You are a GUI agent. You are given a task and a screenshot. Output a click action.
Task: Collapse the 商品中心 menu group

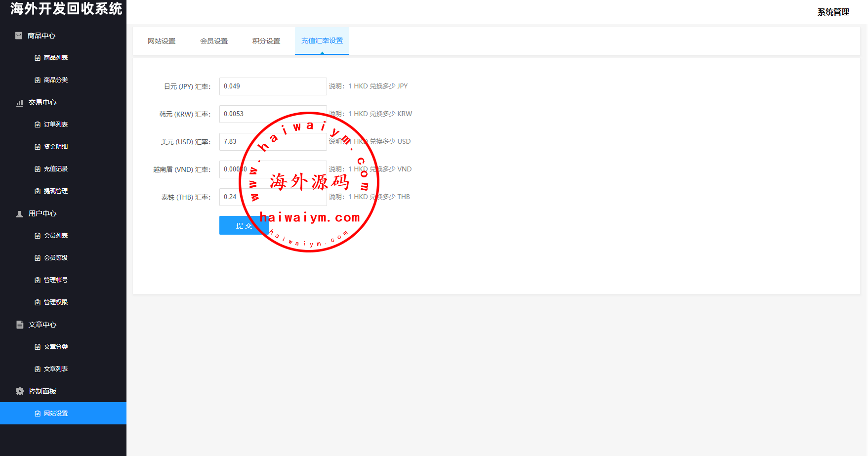pos(41,36)
